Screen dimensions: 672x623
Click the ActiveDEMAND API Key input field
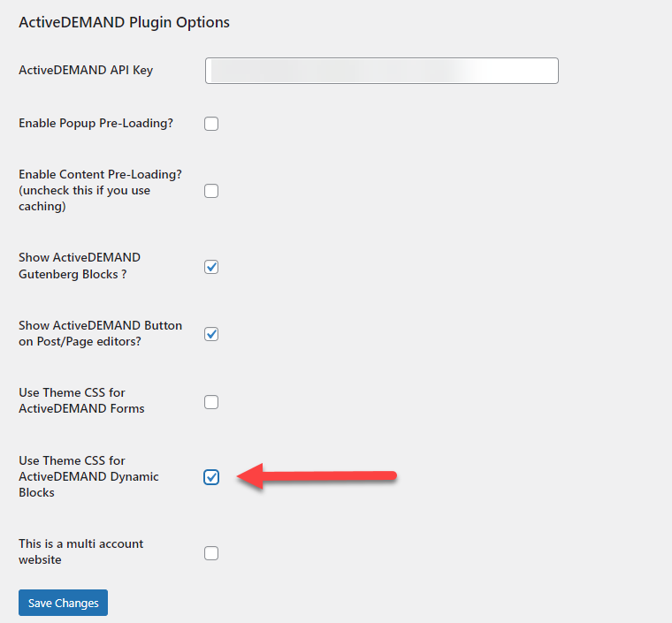tap(381, 71)
